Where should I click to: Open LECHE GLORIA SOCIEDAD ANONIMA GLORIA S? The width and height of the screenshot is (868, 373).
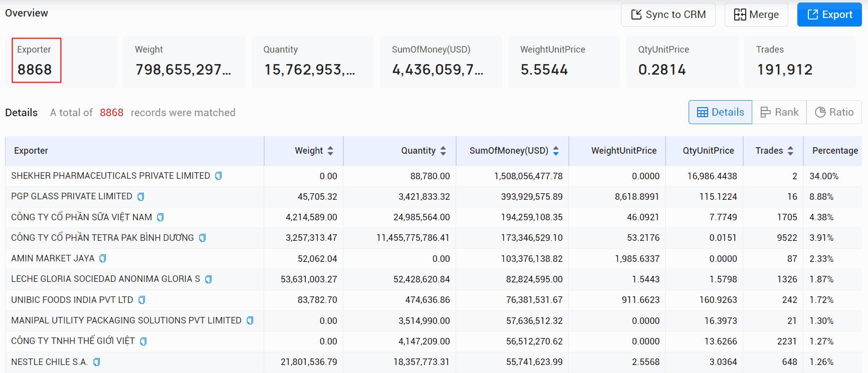click(106, 279)
